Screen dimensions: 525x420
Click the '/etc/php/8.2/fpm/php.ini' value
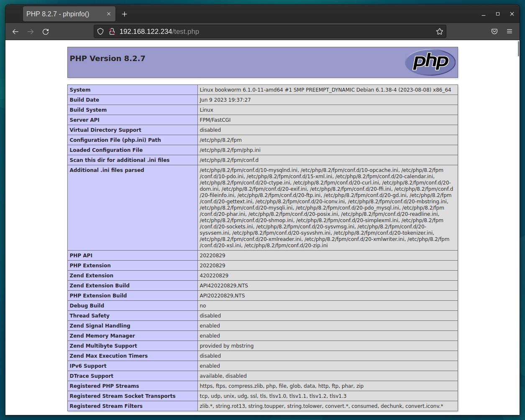[230, 150]
